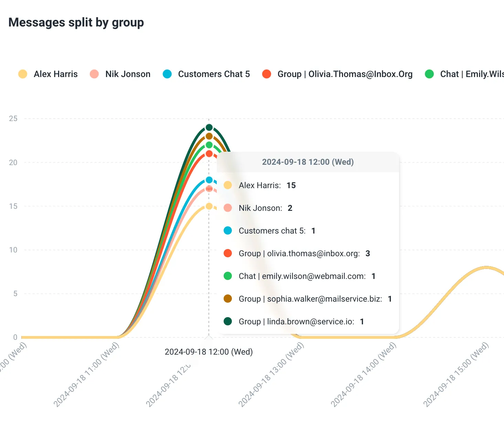The width and height of the screenshot is (504, 432).
Task: Select the brown data point on the chart
Action: click(209, 136)
